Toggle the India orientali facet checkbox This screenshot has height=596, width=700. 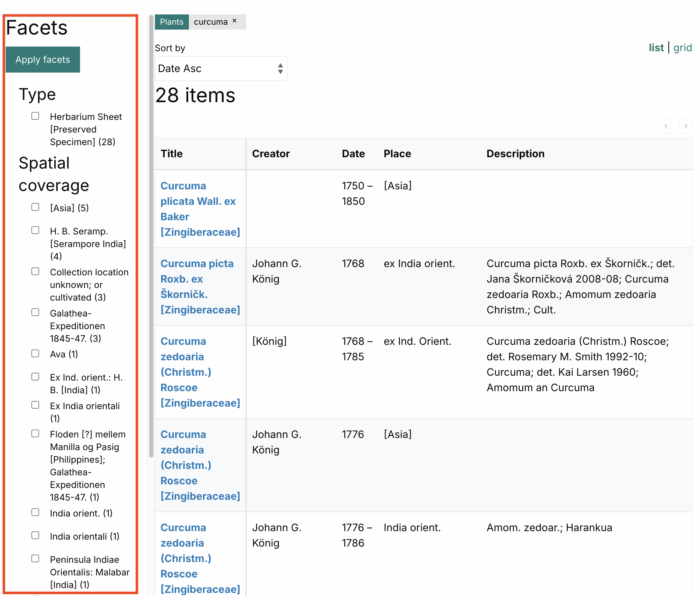(35, 536)
